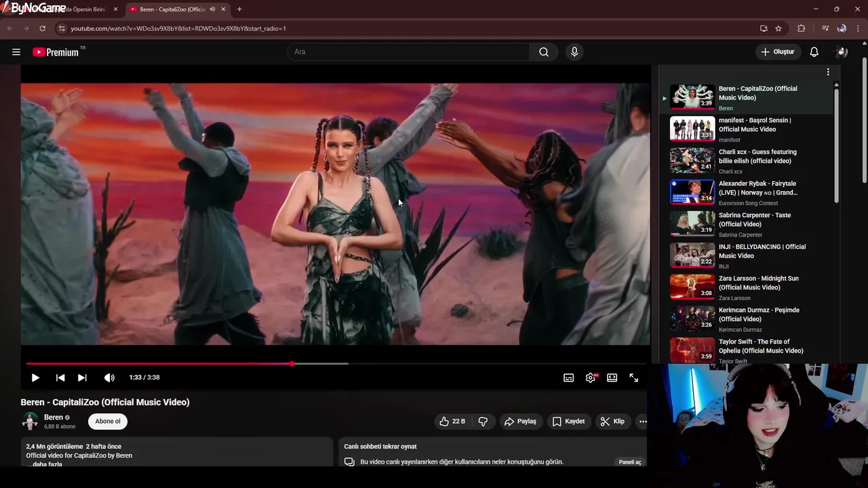Open live chat replay with Paneli aç
The width and height of the screenshot is (868, 488).
point(629,462)
